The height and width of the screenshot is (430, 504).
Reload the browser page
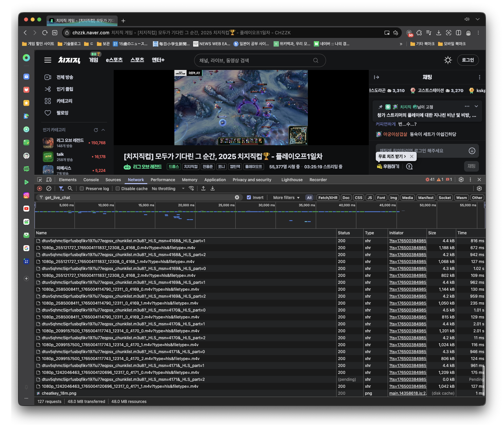pos(45,33)
